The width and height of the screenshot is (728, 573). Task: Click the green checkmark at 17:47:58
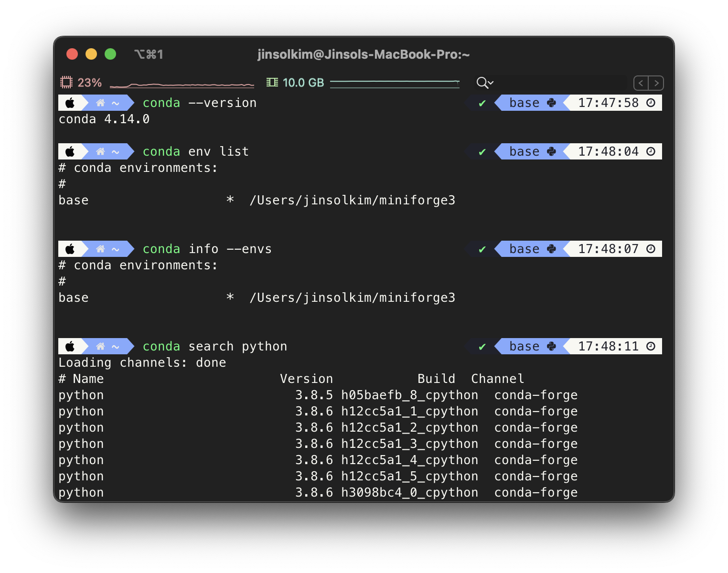482,103
